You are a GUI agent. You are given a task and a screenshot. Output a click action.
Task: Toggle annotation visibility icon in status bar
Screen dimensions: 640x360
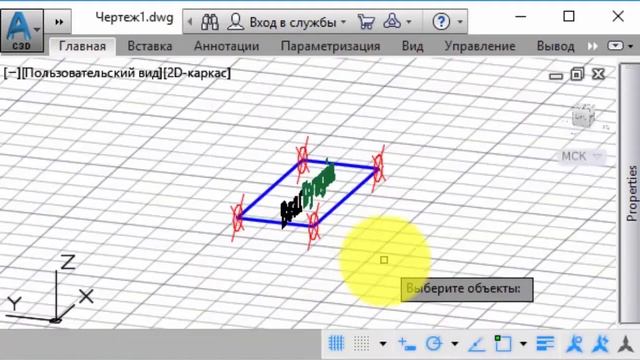click(575, 344)
